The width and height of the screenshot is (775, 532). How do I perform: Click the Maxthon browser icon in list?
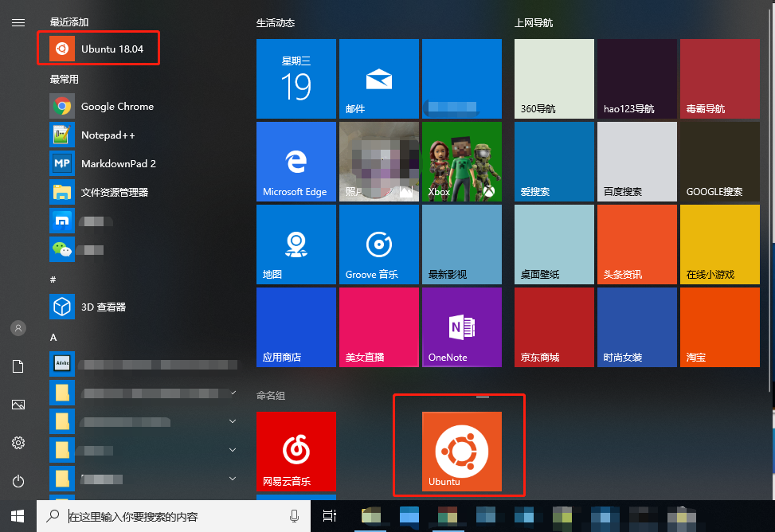[x=62, y=221]
